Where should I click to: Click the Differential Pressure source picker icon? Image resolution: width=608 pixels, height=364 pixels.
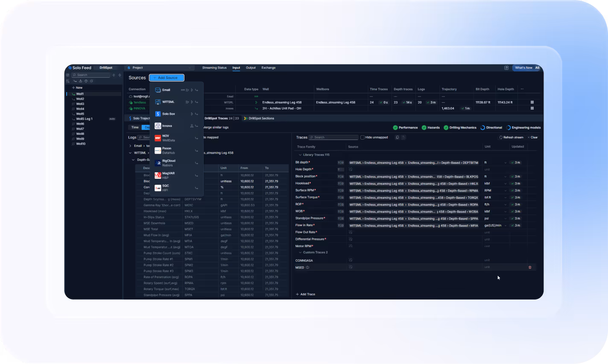(351, 239)
